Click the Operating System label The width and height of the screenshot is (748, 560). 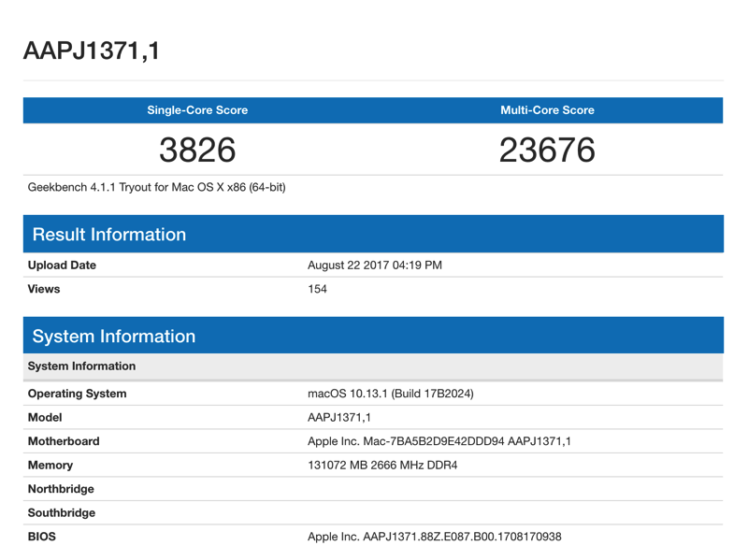click(x=78, y=394)
